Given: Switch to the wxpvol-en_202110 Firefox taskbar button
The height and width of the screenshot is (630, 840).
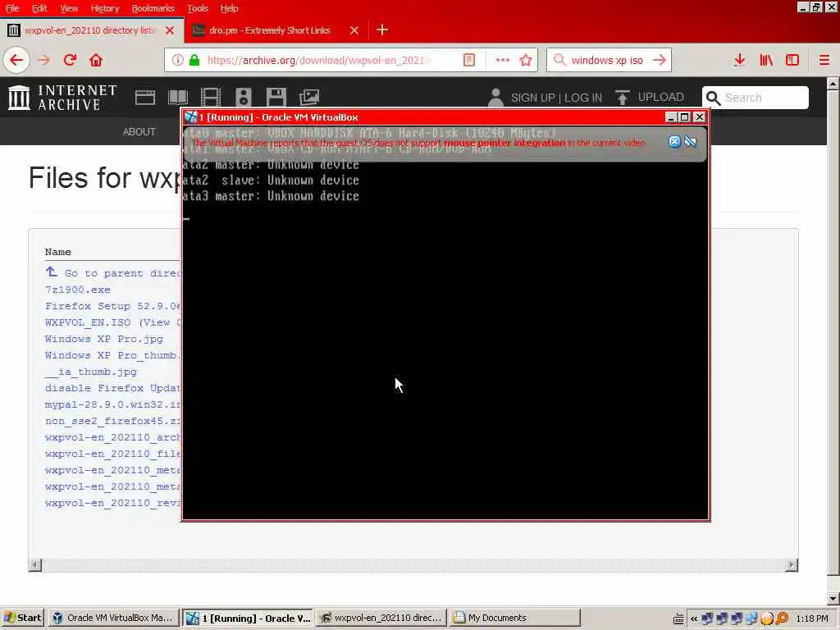Looking at the screenshot, I should [381, 618].
